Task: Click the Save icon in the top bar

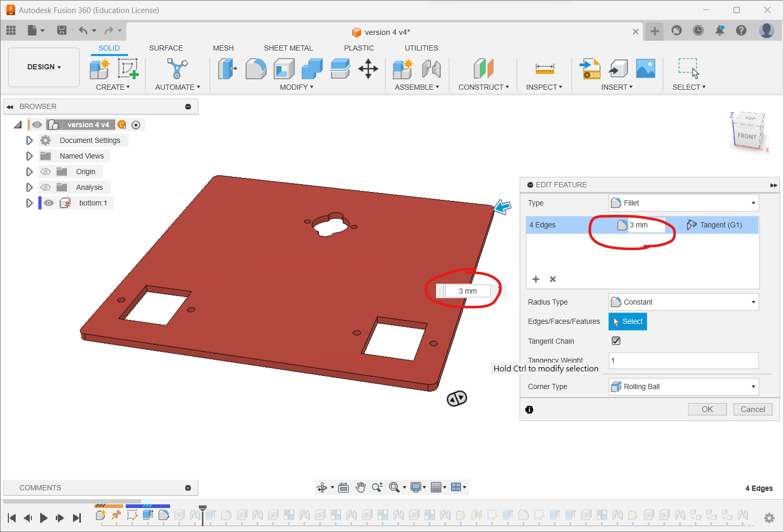Action: click(62, 30)
